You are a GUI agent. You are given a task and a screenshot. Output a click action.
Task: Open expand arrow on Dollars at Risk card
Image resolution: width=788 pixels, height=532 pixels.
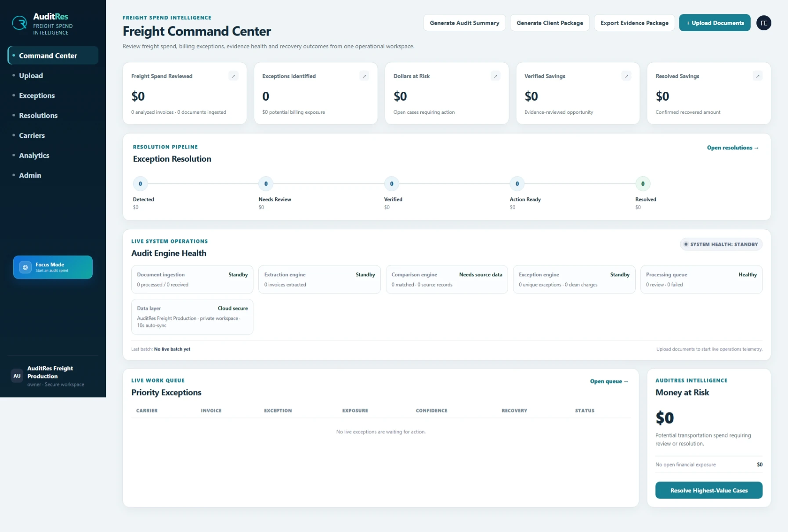[495, 76]
